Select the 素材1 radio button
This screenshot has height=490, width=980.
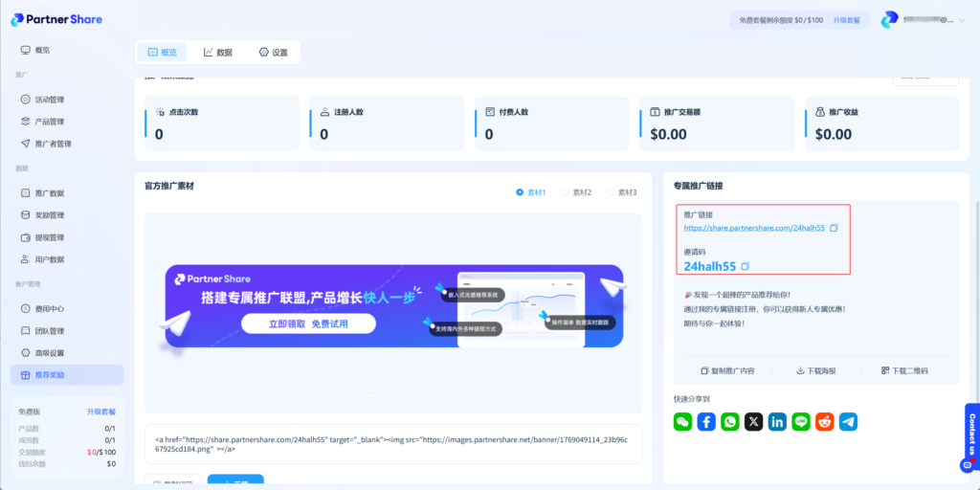pyautogui.click(x=521, y=192)
